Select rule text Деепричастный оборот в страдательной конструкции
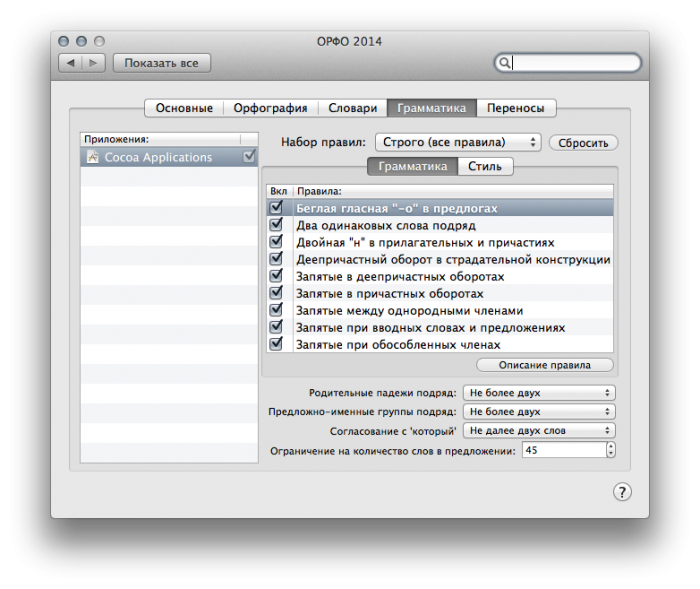 (453, 259)
